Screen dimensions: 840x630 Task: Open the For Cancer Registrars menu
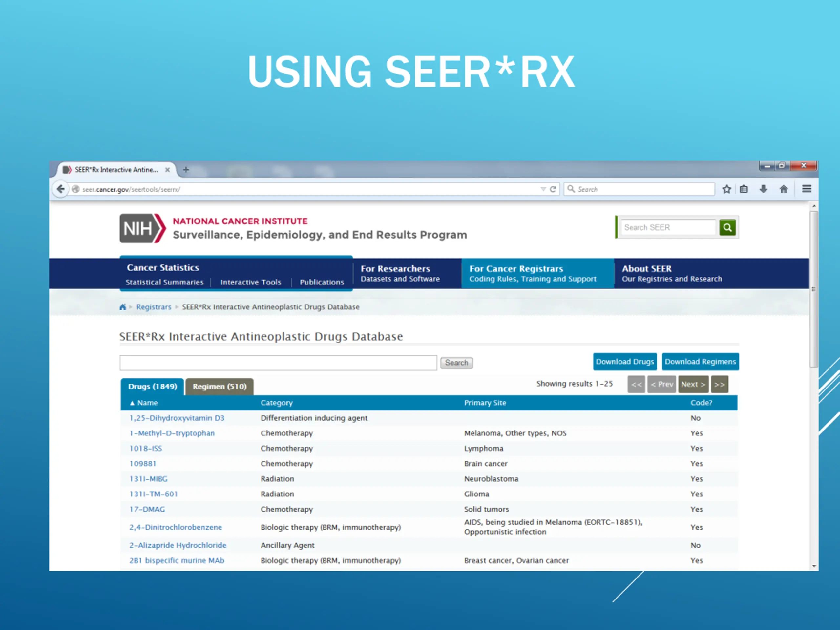click(x=538, y=273)
